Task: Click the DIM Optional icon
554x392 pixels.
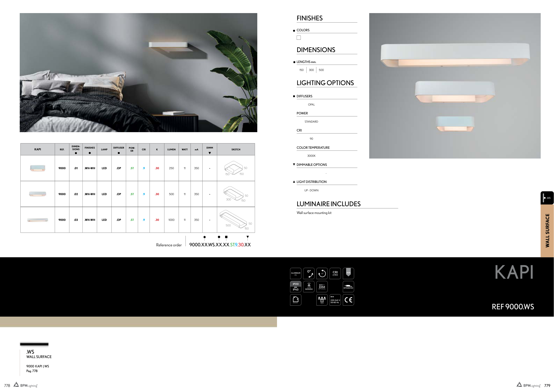Action: click(322, 286)
